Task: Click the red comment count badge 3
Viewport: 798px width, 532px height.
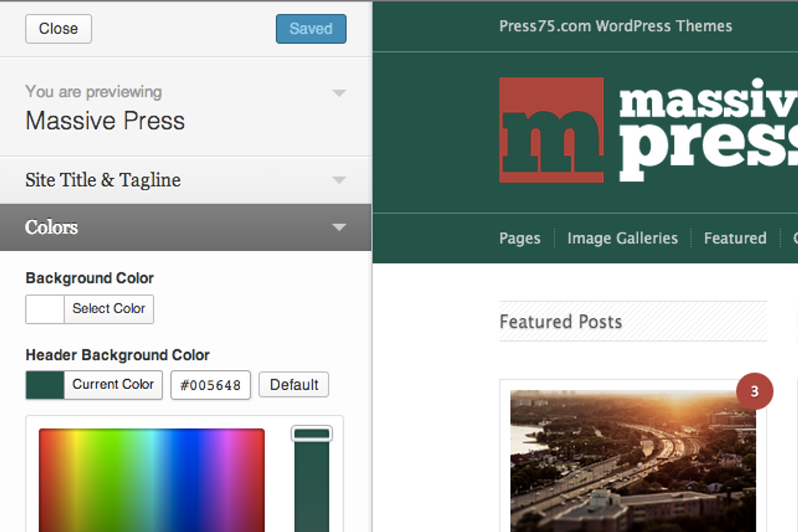Action: pyautogui.click(x=755, y=392)
